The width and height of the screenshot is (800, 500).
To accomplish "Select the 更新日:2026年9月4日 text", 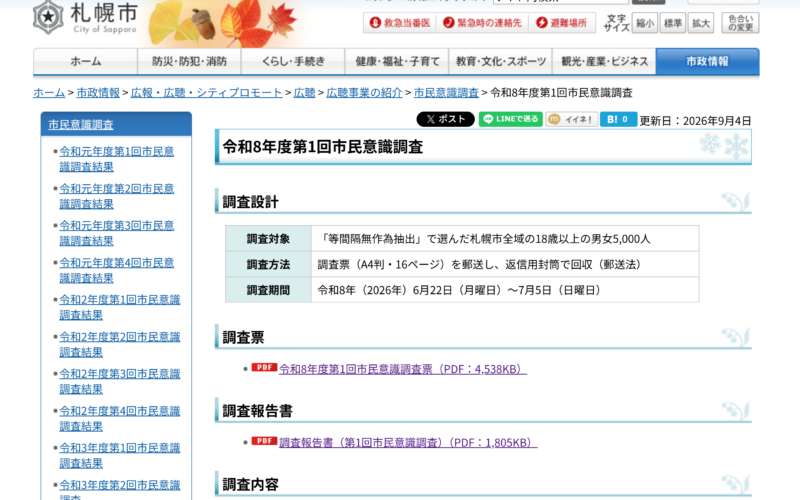I will tap(695, 121).
